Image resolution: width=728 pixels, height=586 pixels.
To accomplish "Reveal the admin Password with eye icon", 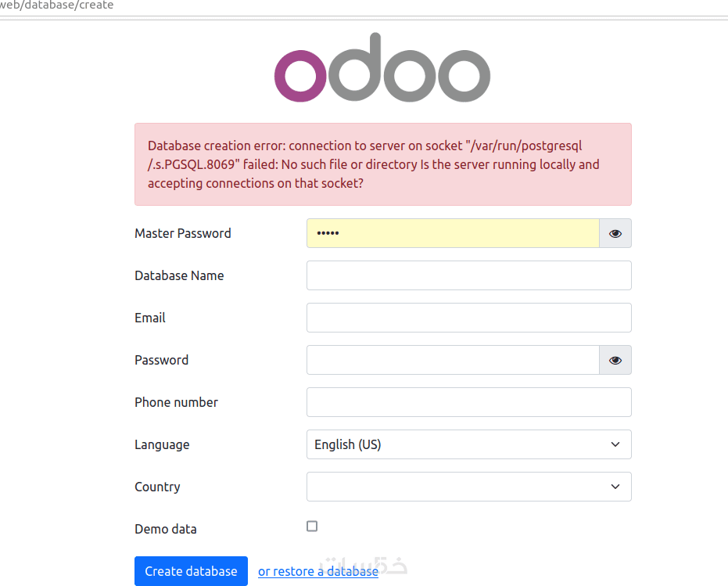I will [615, 360].
